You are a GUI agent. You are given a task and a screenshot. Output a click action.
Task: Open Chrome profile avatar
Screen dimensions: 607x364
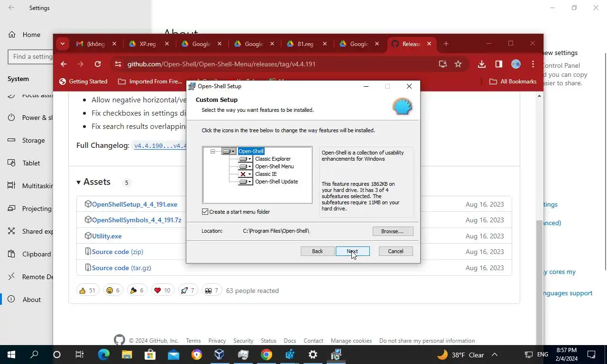516,64
